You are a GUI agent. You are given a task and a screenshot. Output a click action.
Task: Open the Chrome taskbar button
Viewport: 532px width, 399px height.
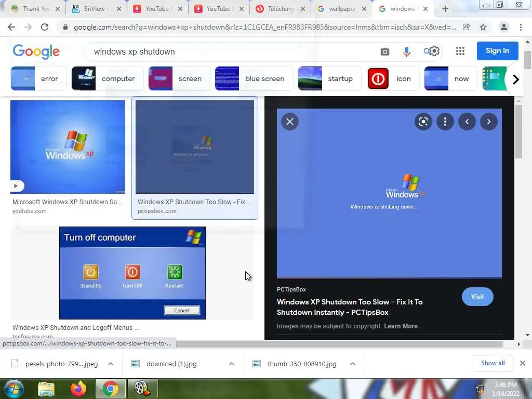tap(110, 389)
